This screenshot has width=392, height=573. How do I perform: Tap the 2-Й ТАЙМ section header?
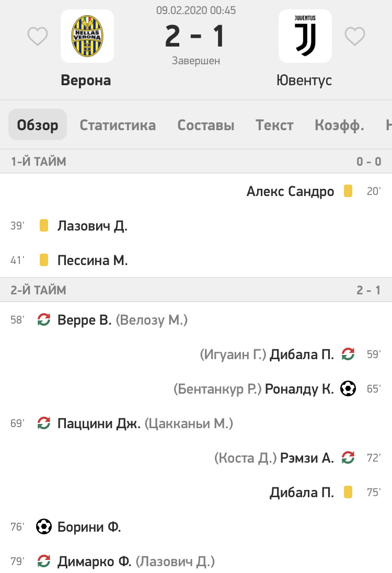point(39,290)
